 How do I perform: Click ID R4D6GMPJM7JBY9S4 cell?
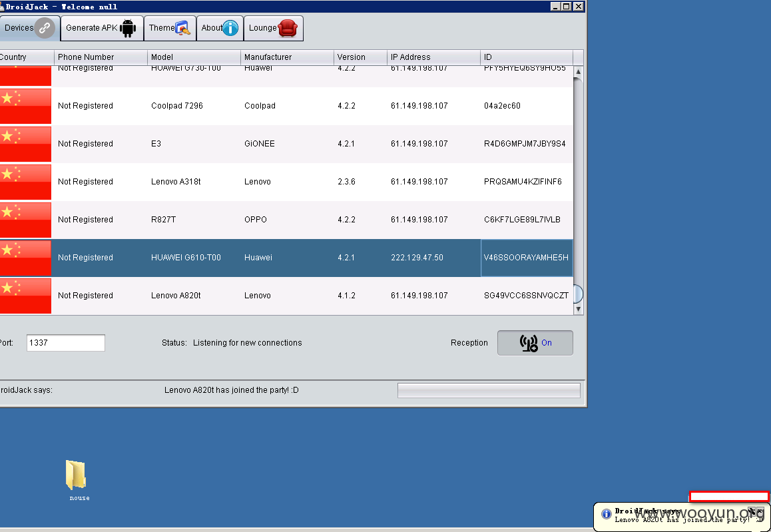tap(527, 144)
